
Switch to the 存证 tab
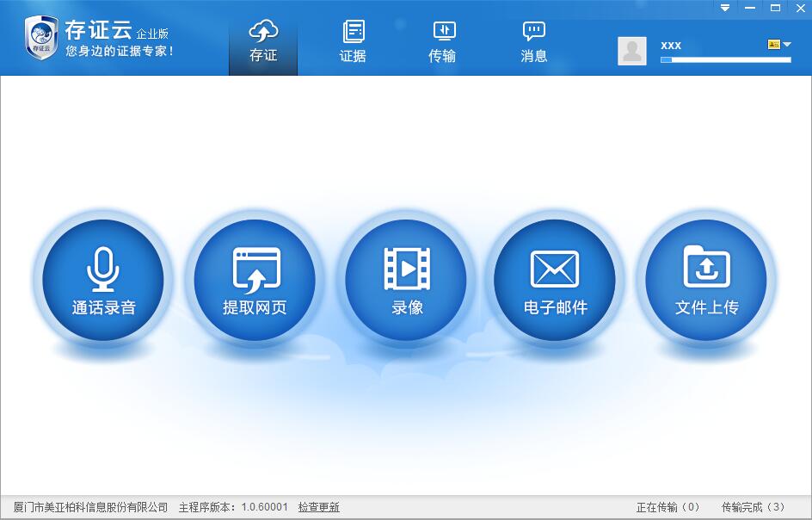click(x=263, y=42)
